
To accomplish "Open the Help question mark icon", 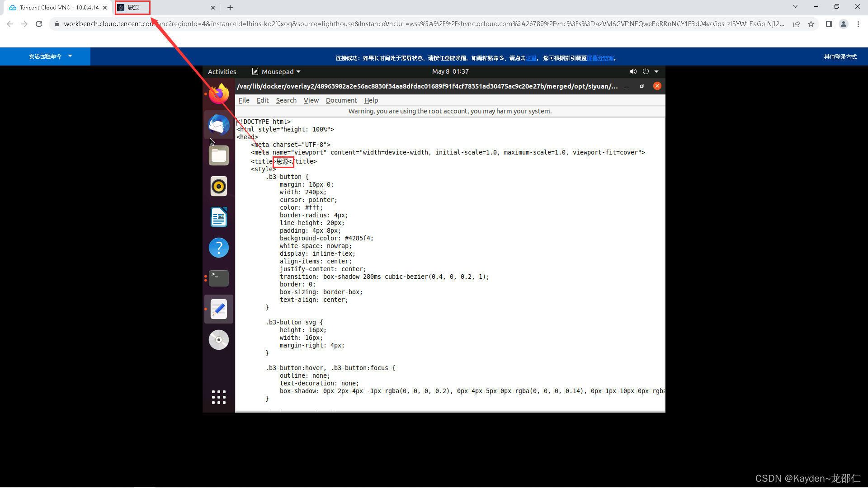I will (219, 248).
